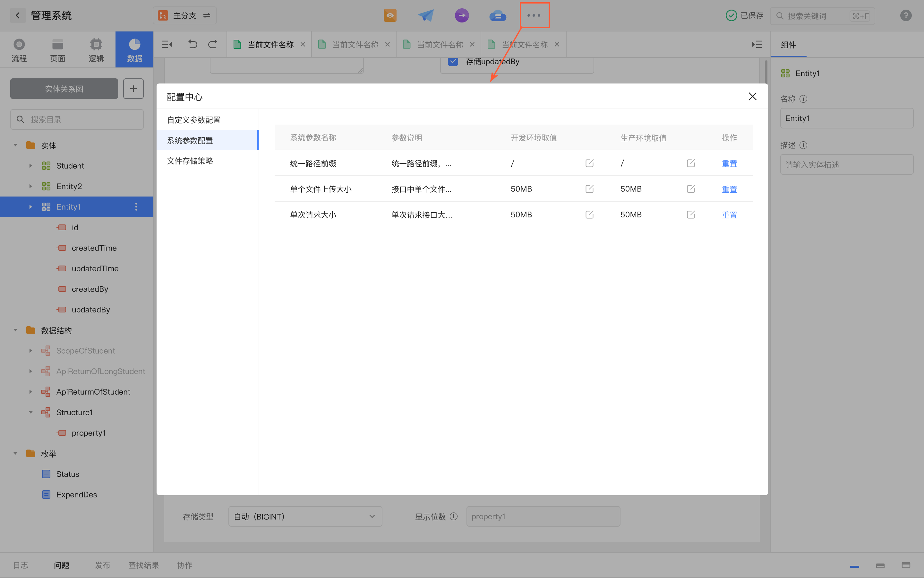Collapse the 实体 folder

(15, 145)
